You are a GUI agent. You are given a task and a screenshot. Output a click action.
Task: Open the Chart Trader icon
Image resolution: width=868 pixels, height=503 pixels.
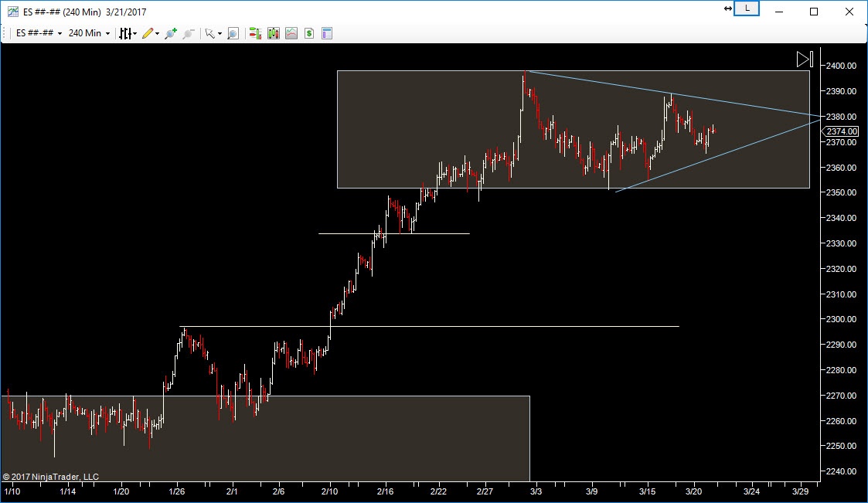pos(254,33)
